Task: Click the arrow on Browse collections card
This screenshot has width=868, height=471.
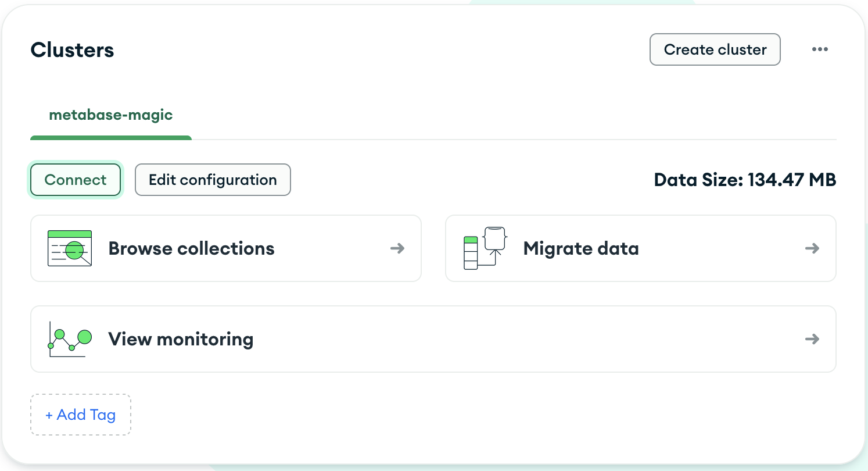Action: [397, 249]
